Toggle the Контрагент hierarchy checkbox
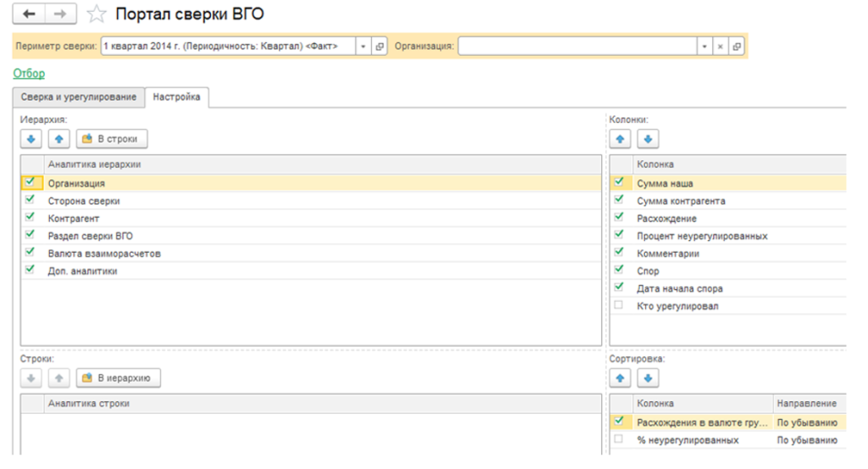Image resolution: width=868 pixels, height=469 pixels. pos(31,218)
